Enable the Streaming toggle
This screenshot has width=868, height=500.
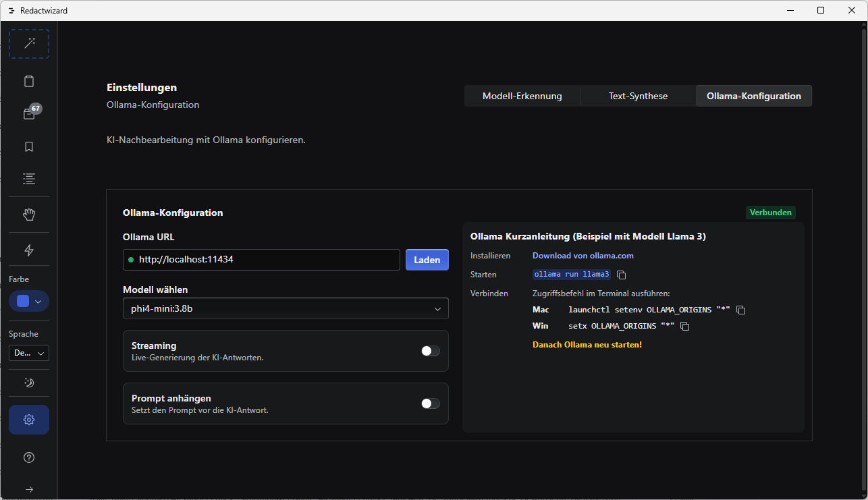[x=431, y=351]
